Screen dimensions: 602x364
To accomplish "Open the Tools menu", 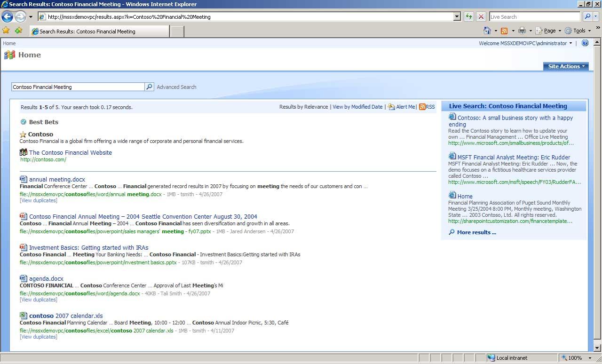I will point(579,31).
